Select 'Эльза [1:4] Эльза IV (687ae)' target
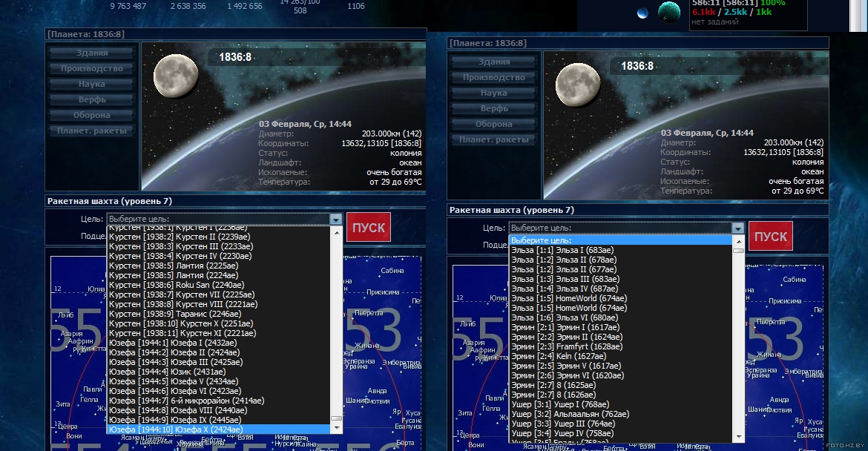The image size is (868, 451). click(x=620, y=289)
